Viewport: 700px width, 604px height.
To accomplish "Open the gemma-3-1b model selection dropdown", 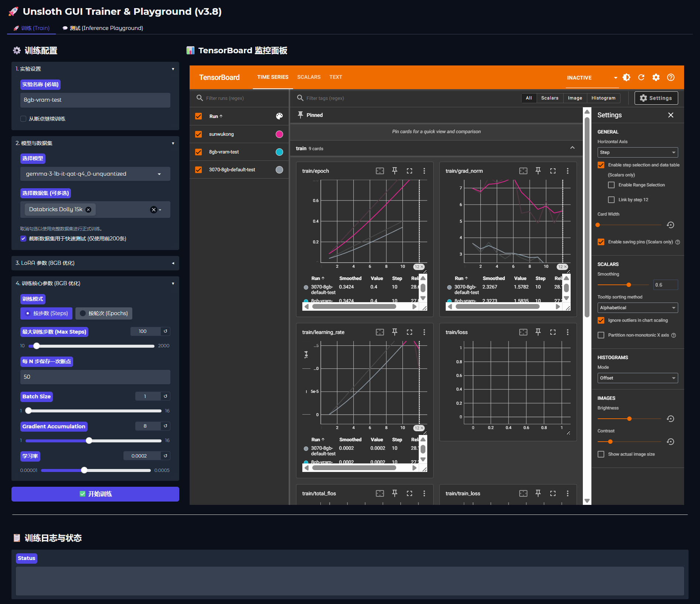I will coord(95,174).
